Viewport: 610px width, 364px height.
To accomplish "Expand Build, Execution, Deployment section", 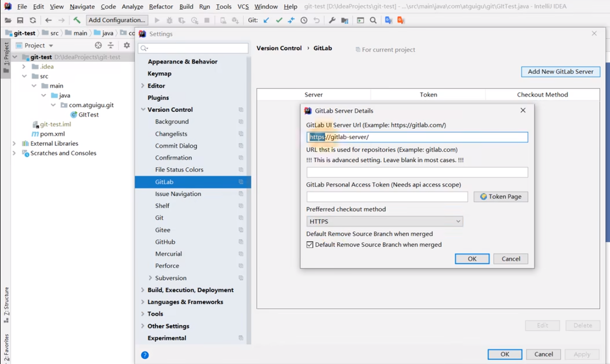I will [x=143, y=290].
